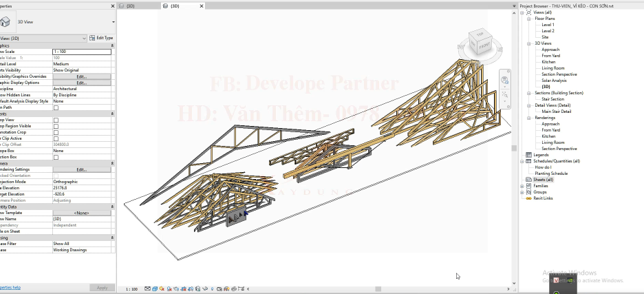
Task: Toggle the Crop Region Visible checkbox
Action: (x=56, y=126)
